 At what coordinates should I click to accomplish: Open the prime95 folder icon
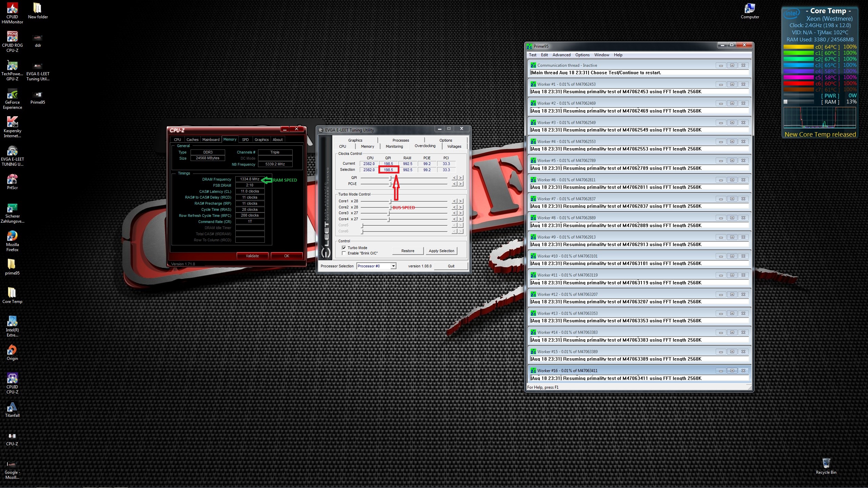pos(12,267)
